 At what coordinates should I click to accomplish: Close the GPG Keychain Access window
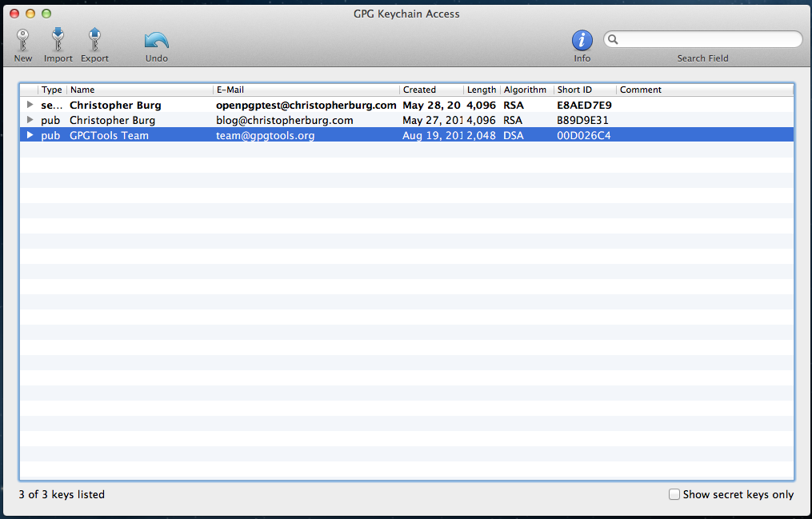tap(14, 14)
